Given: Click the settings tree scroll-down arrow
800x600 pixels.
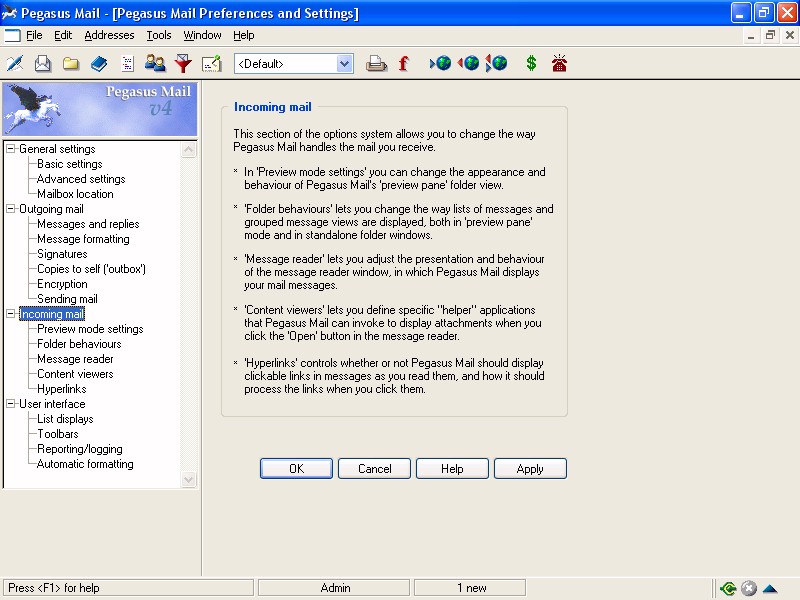Looking at the screenshot, I should click(x=189, y=479).
